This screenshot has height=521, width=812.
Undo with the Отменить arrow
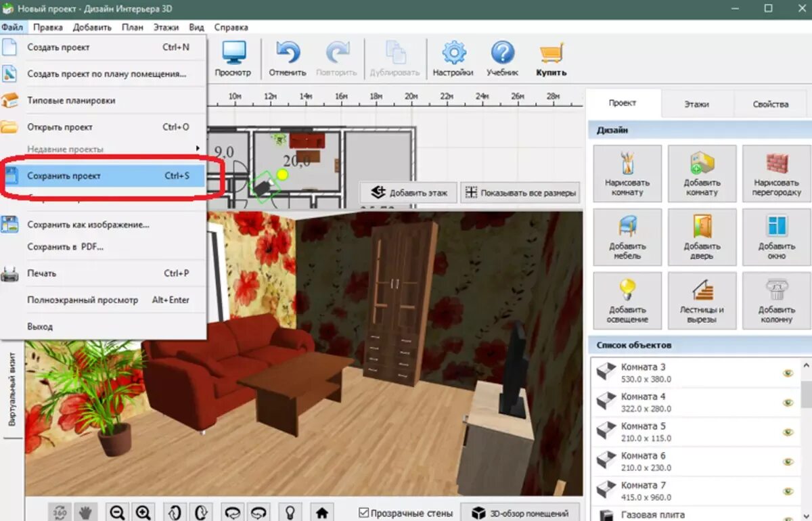(x=288, y=53)
